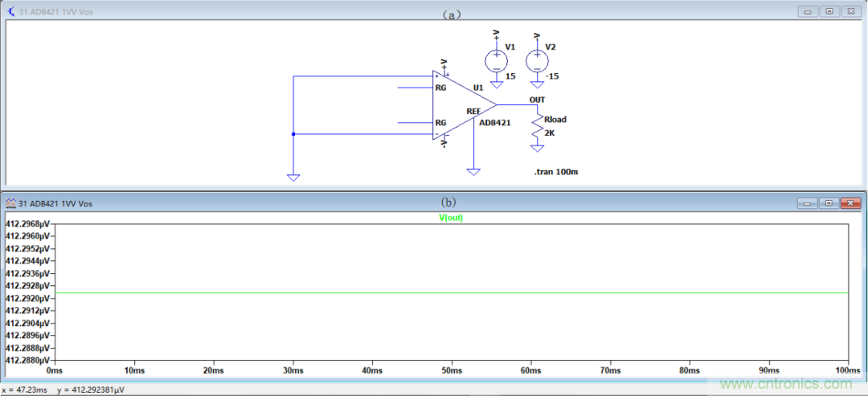Image resolution: width=868 pixels, height=396 pixels.
Task: Click the 412.2968µV label on the vertical axis
Action: point(27,224)
